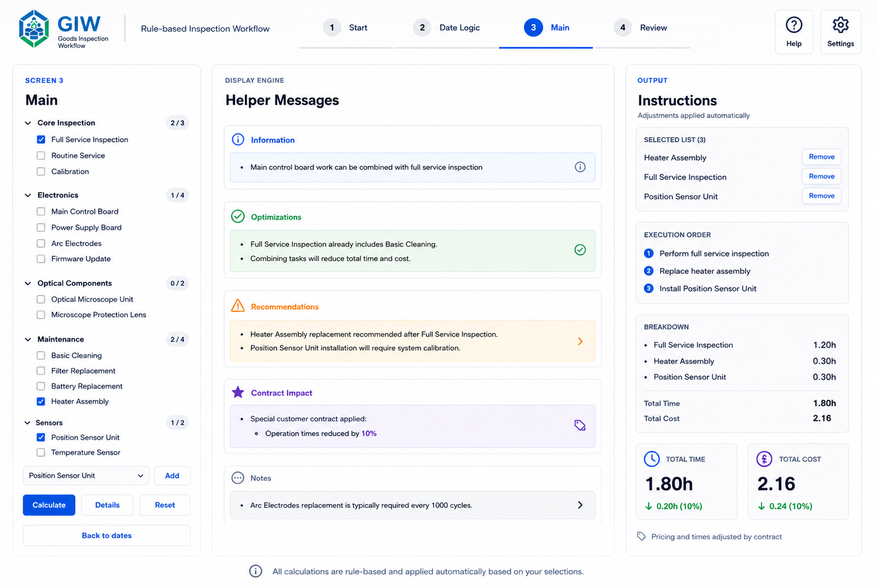Click the green down arrow under total time
Viewport: 878px width, 588px height.
click(x=649, y=506)
